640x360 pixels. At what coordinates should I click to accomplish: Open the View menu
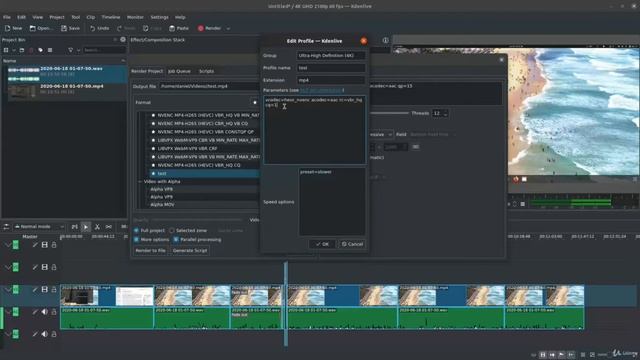(x=38, y=17)
